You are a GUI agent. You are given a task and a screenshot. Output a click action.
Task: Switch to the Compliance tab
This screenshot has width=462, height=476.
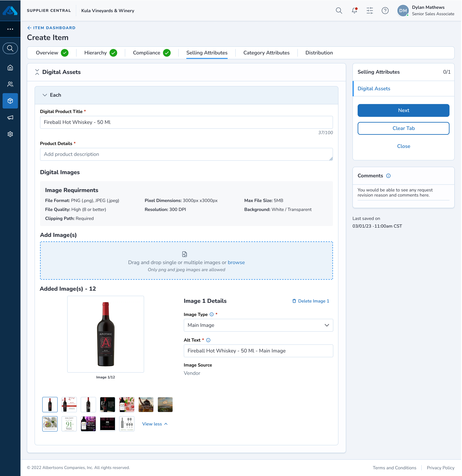tap(146, 53)
